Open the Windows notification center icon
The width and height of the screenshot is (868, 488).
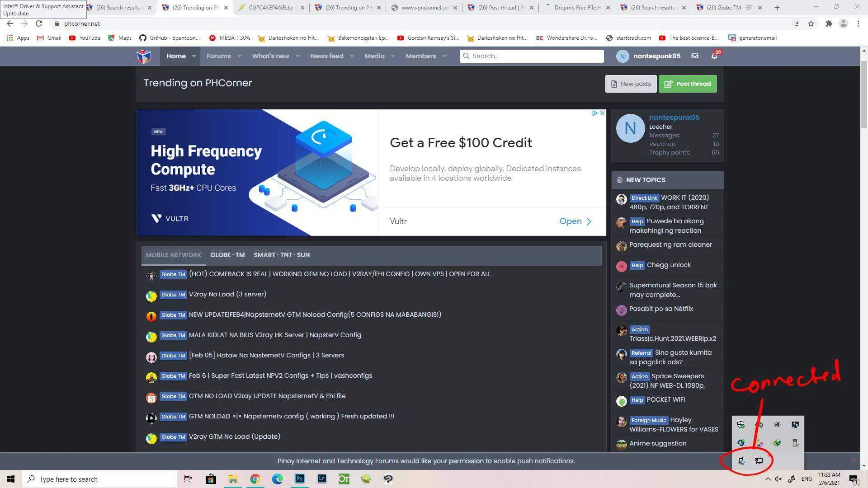pos(854,479)
